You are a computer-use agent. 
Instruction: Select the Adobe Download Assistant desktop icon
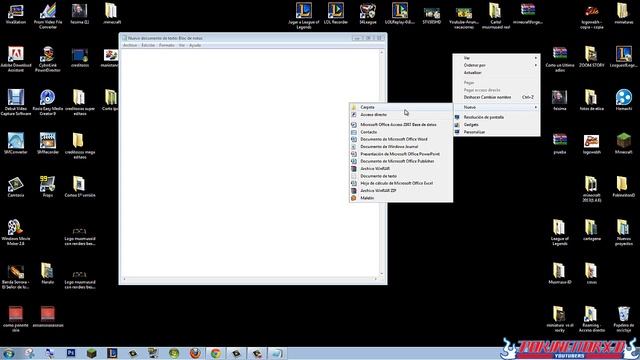click(x=16, y=59)
